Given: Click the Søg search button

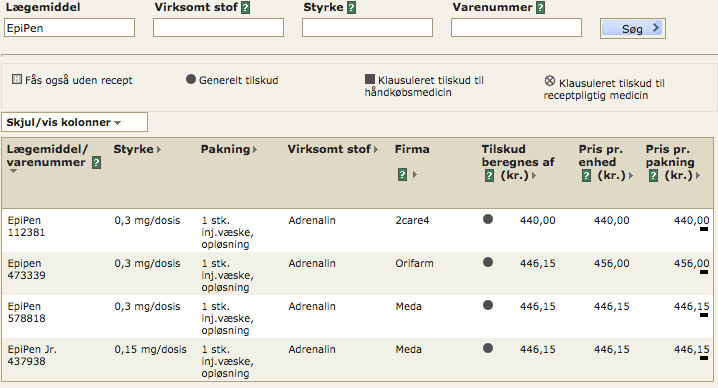Looking at the screenshot, I should coord(632,28).
